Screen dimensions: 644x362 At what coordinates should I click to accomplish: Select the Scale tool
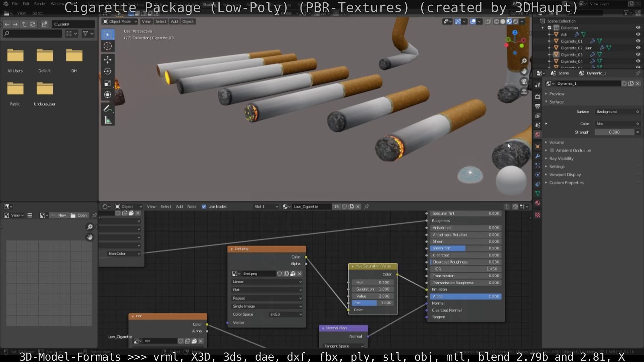click(108, 83)
